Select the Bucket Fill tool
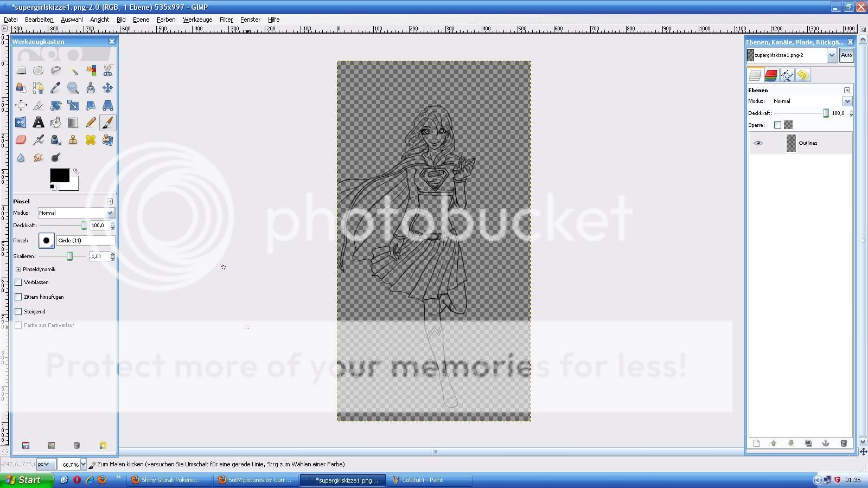Image resolution: width=868 pixels, height=488 pixels. coord(55,123)
